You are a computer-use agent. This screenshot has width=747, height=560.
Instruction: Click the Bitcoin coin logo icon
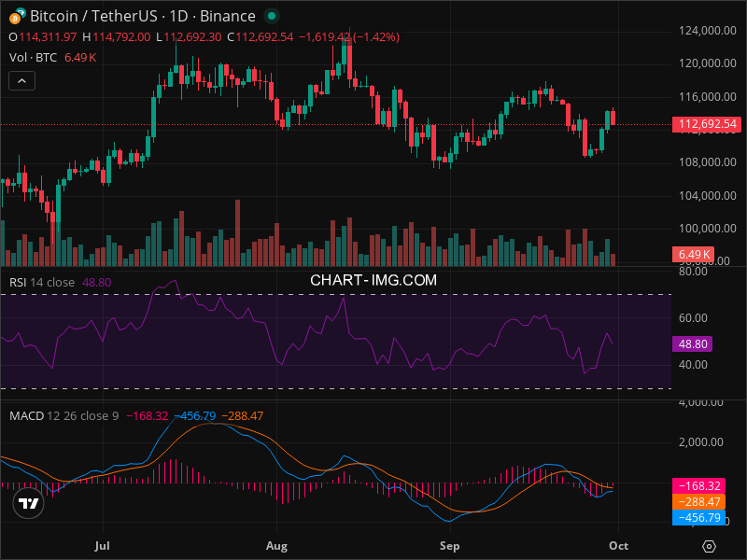click(x=19, y=16)
